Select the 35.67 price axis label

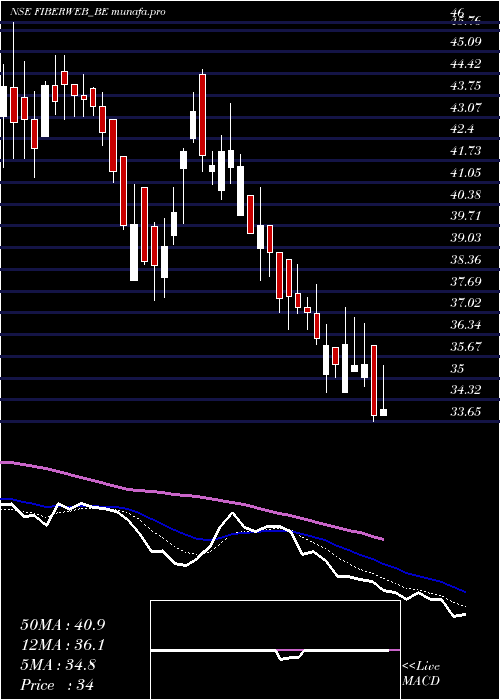(466, 347)
